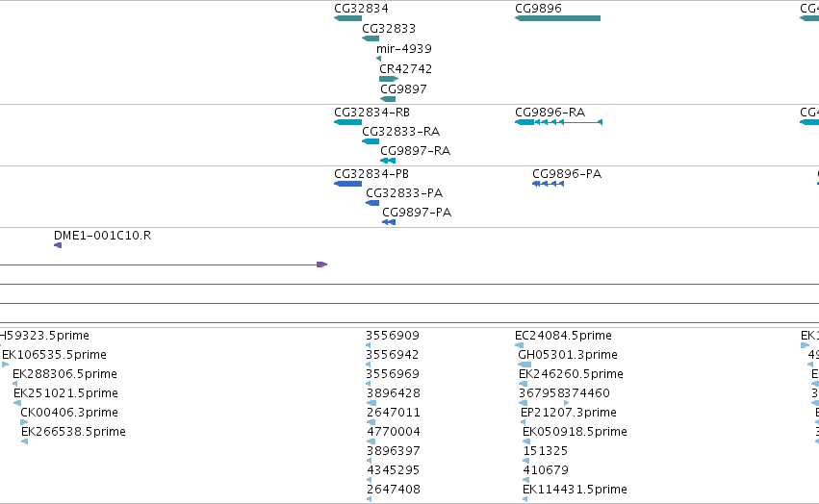Click the EK114431.5prime EST label
819x504 pixels.
pyautogui.click(x=575, y=490)
